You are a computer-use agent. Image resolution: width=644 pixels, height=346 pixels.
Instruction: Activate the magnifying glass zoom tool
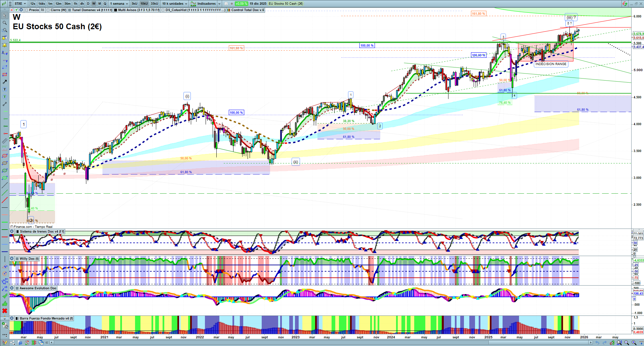5,23
